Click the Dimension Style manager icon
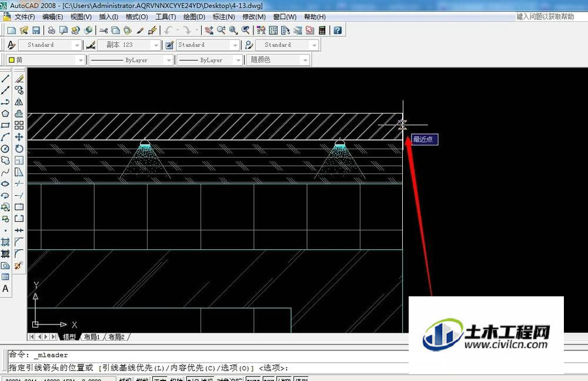This screenshot has width=588, height=381. click(91, 45)
